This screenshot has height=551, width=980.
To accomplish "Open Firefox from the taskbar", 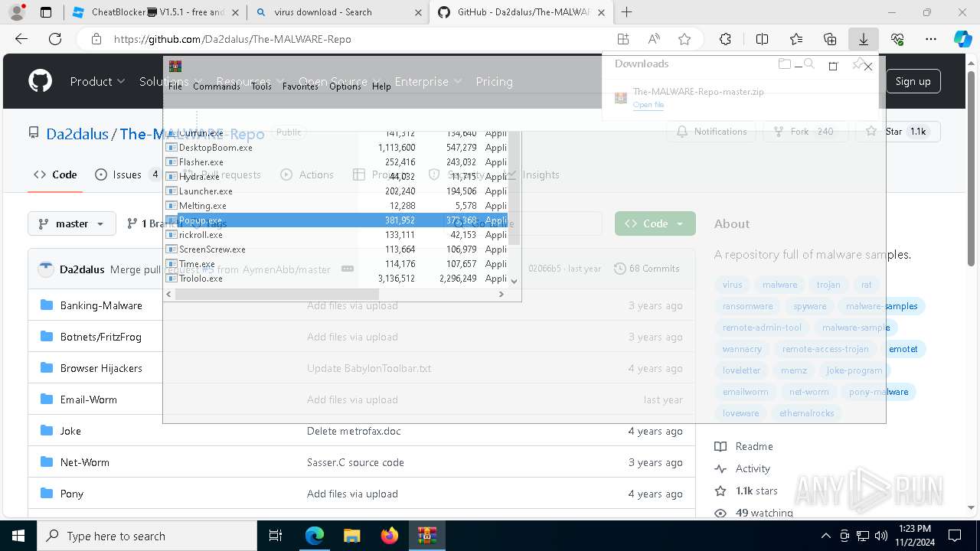I will [390, 536].
